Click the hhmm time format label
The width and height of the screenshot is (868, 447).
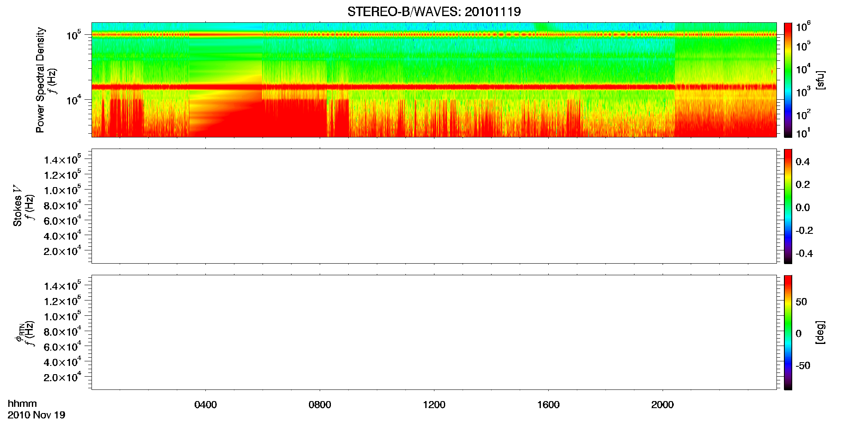coord(22,404)
